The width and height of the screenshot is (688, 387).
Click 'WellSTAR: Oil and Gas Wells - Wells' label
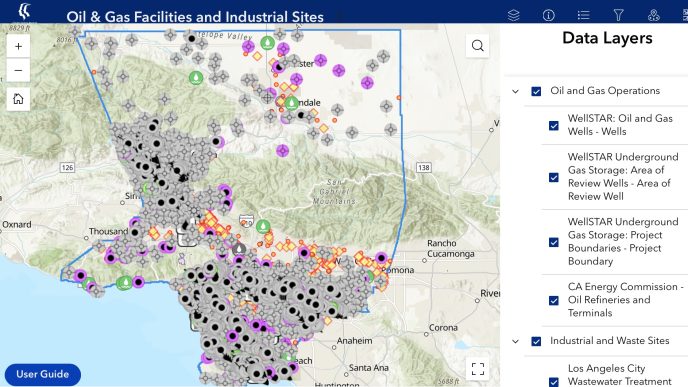click(x=620, y=125)
